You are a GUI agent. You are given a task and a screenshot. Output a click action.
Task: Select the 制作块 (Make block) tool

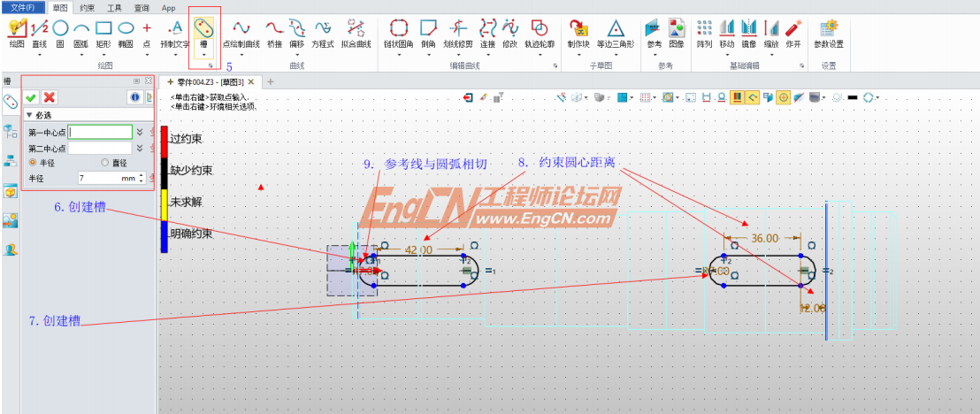[x=579, y=33]
